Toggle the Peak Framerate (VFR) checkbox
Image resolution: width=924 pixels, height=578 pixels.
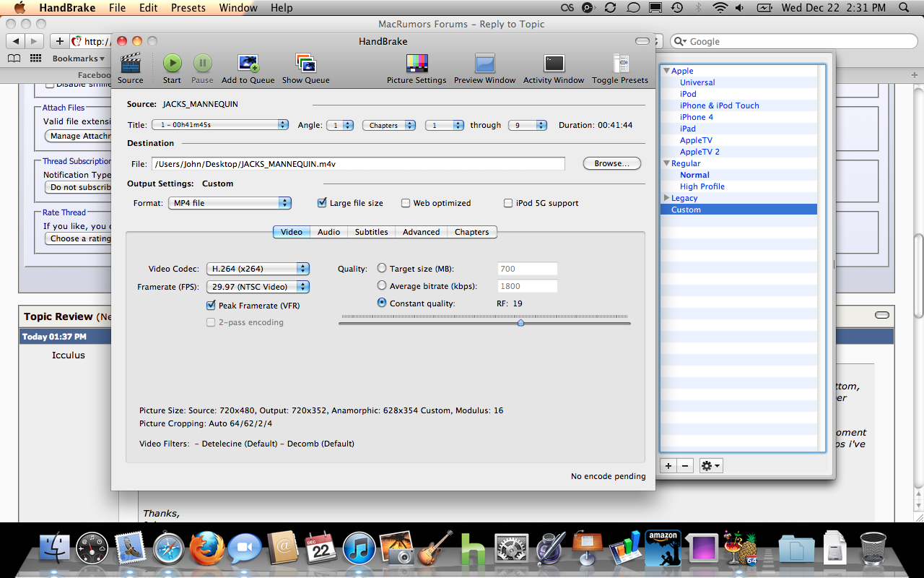point(211,306)
